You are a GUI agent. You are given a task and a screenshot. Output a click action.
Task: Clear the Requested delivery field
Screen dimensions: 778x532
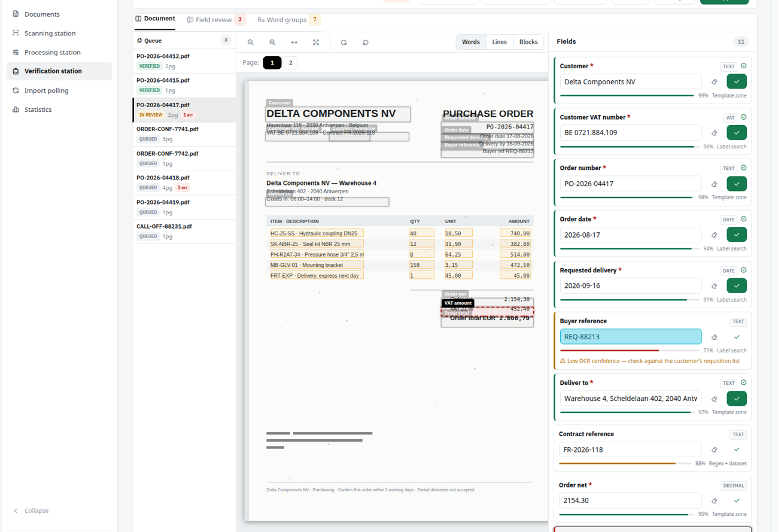coord(714,286)
